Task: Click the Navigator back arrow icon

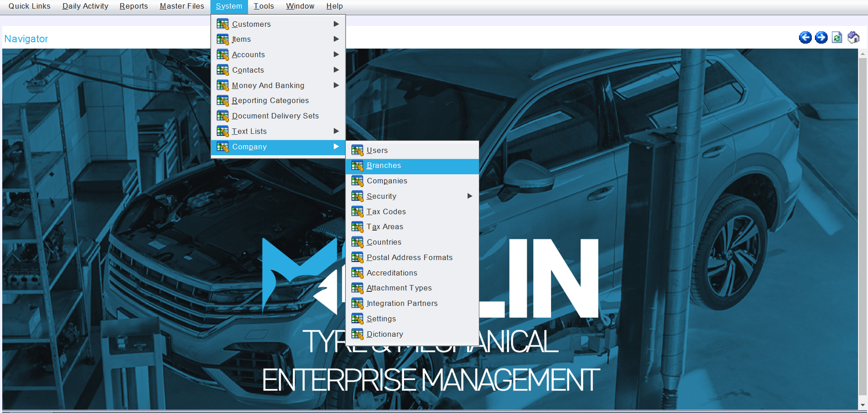Action: 805,38
